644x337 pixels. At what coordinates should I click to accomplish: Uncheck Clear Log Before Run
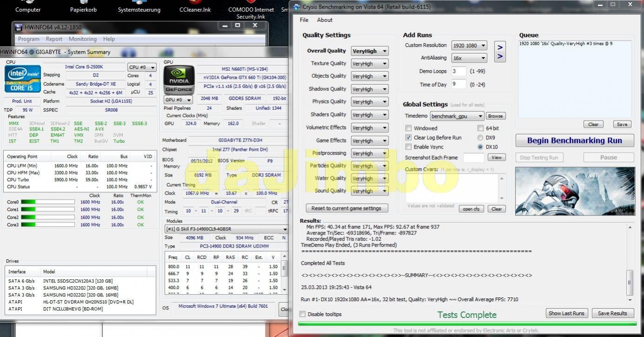click(408, 137)
